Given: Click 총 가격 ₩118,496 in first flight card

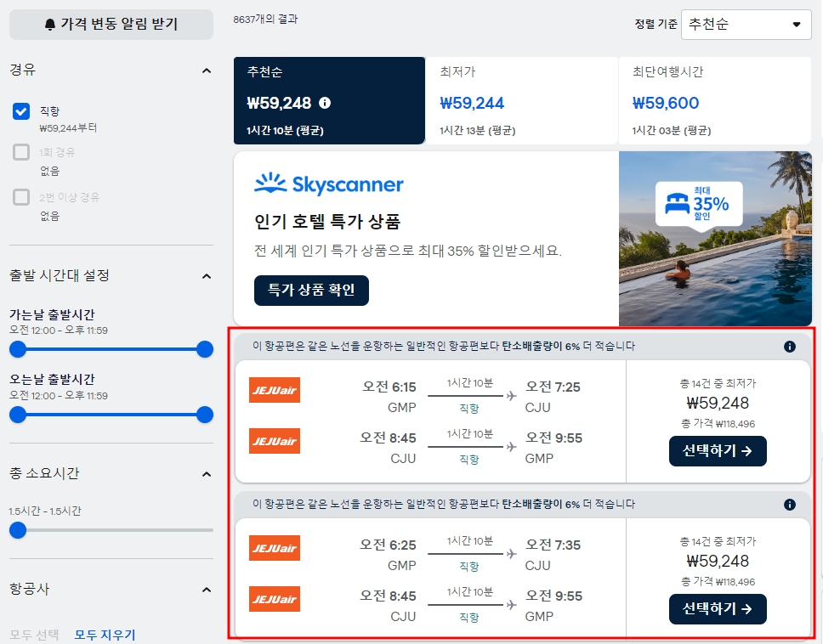Looking at the screenshot, I should (x=718, y=424).
